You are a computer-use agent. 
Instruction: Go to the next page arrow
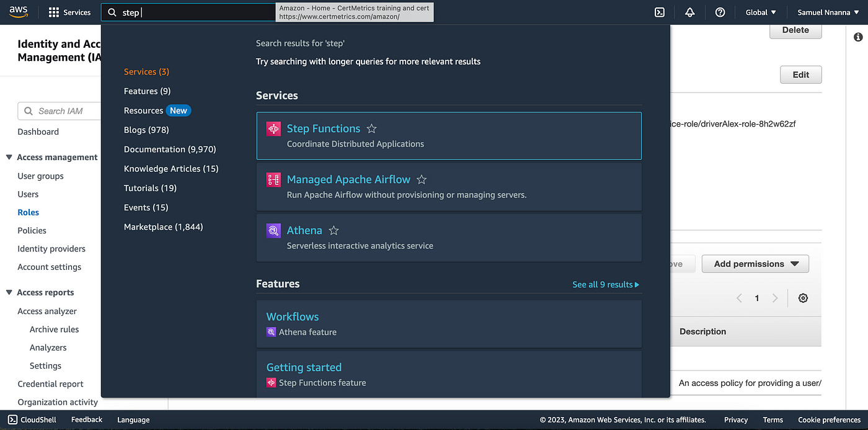775,298
